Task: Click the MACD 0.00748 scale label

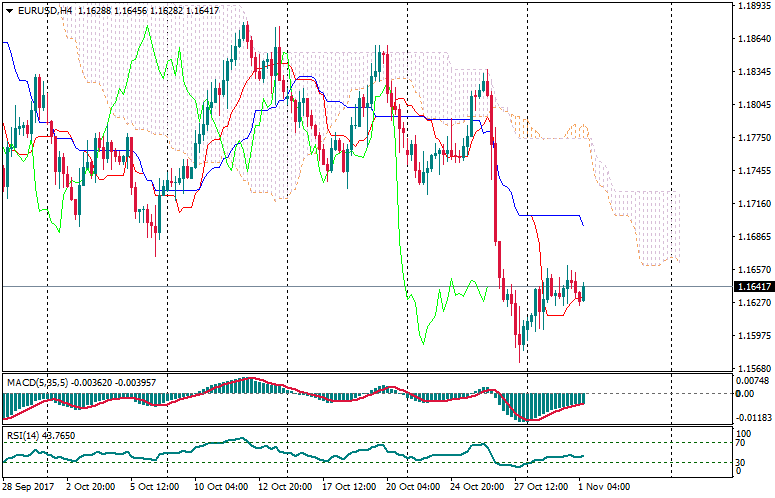Action: pos(752,381)
